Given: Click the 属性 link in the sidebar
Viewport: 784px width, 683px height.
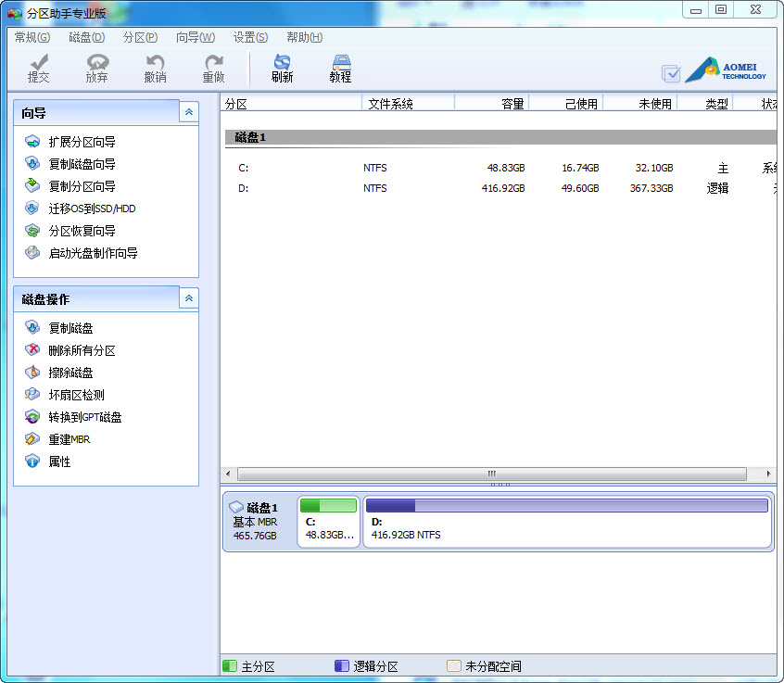Looking at the screenshot, I should [62, 462].
